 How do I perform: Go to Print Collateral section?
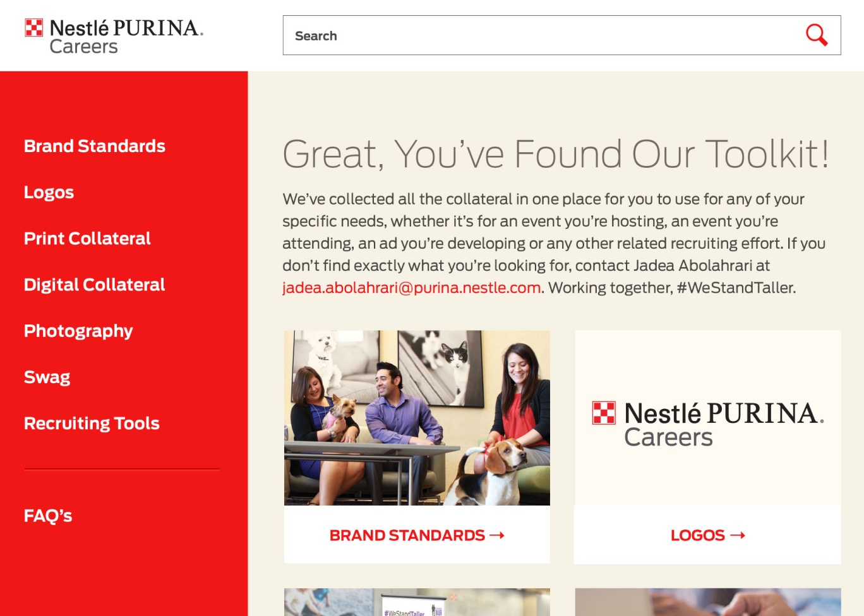tap(87, 239)
